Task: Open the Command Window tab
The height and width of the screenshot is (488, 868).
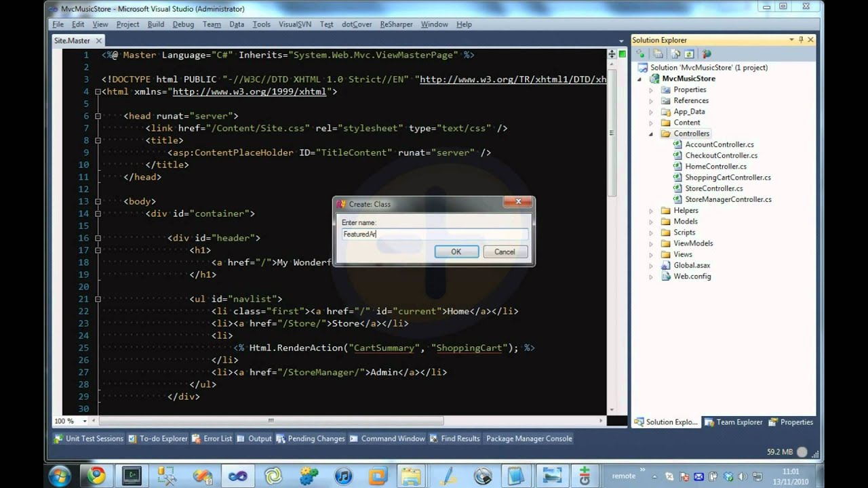Action: 387,439
